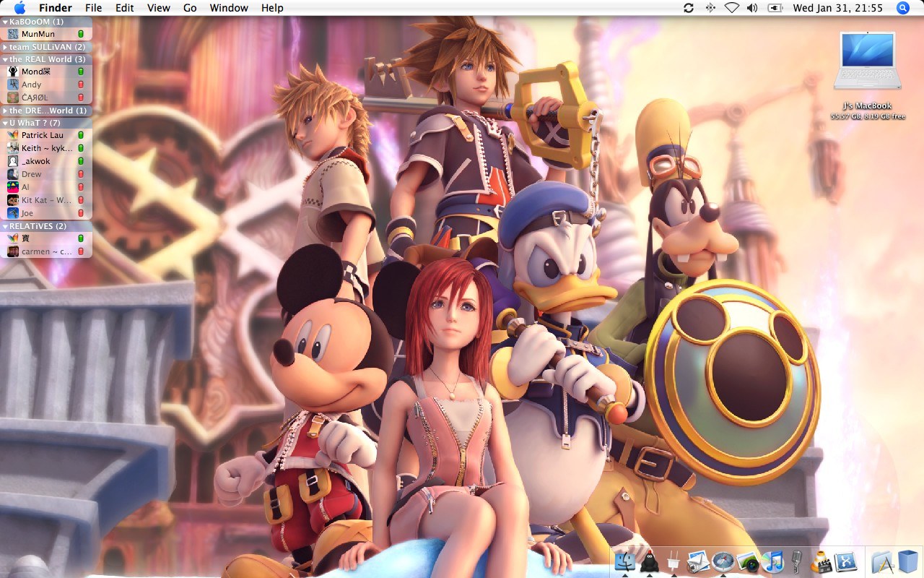Click the date and time clock
This screenshot has width=924, height=578.
pos(837,8)
